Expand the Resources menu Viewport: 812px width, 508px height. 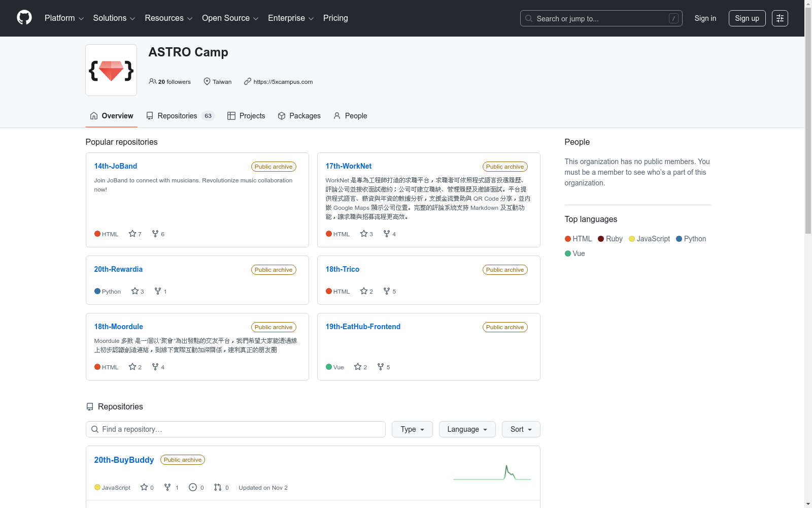168,18
